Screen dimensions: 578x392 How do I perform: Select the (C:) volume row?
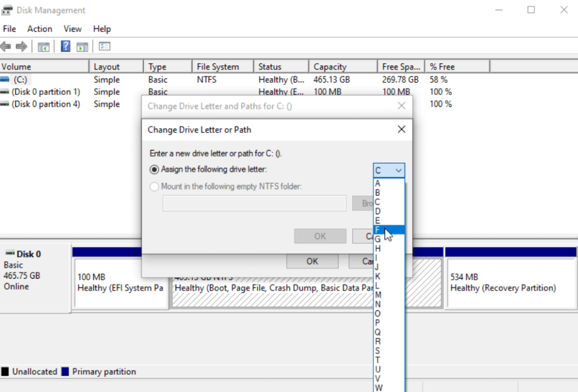[x=20, y=80]
